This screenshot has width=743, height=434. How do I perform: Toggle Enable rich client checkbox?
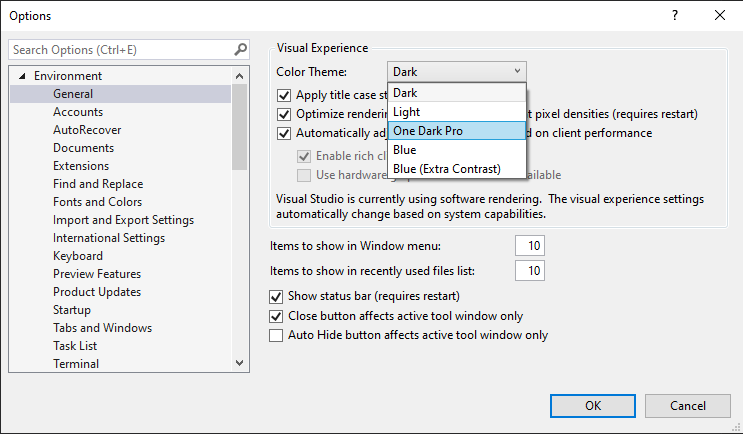tap(304, 156)
